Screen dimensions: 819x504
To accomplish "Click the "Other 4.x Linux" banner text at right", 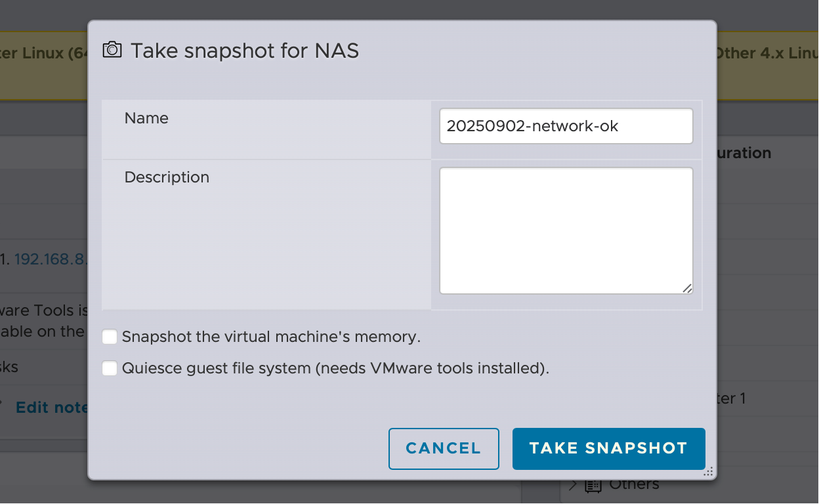I will (766, 53).
